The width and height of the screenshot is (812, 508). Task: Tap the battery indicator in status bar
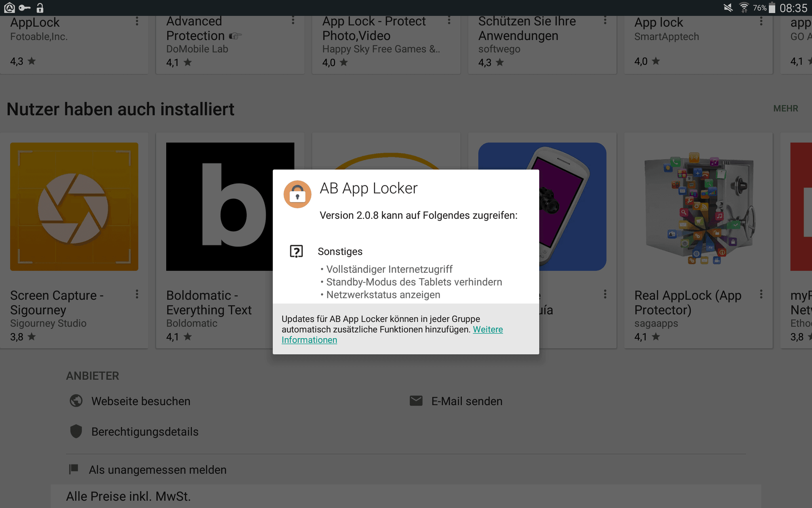pyautogui.click(x=772, y=8)
